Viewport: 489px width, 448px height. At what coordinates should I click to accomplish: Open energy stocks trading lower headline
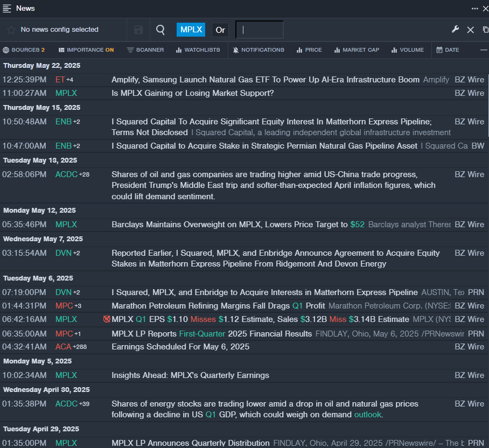pos(265,409)
